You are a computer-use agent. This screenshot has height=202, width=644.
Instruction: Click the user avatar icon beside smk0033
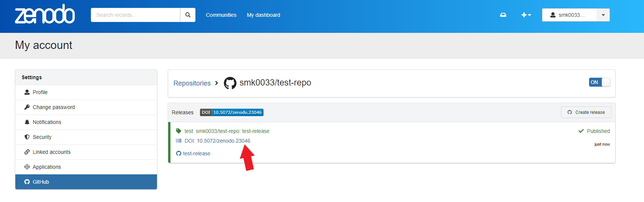(553, 15)
